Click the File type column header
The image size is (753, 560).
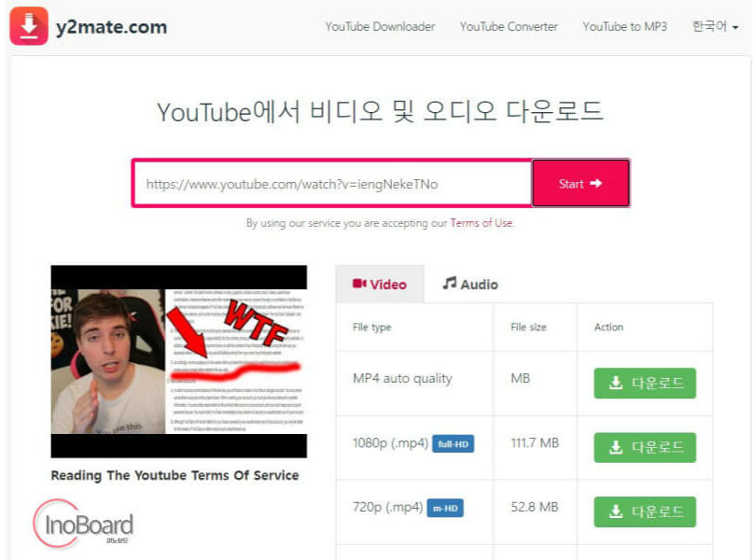click(x=371, y=327)
